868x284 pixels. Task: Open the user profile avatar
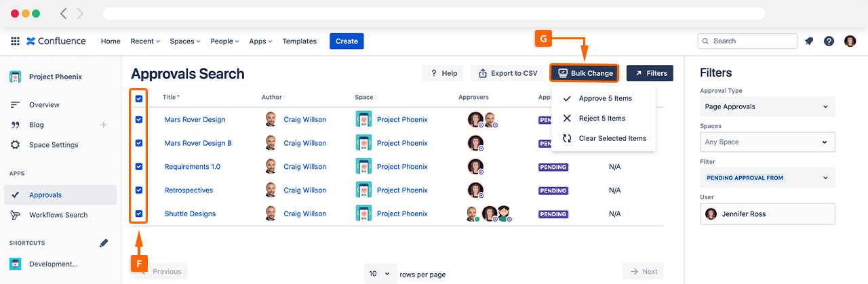[x=850, y=41]
